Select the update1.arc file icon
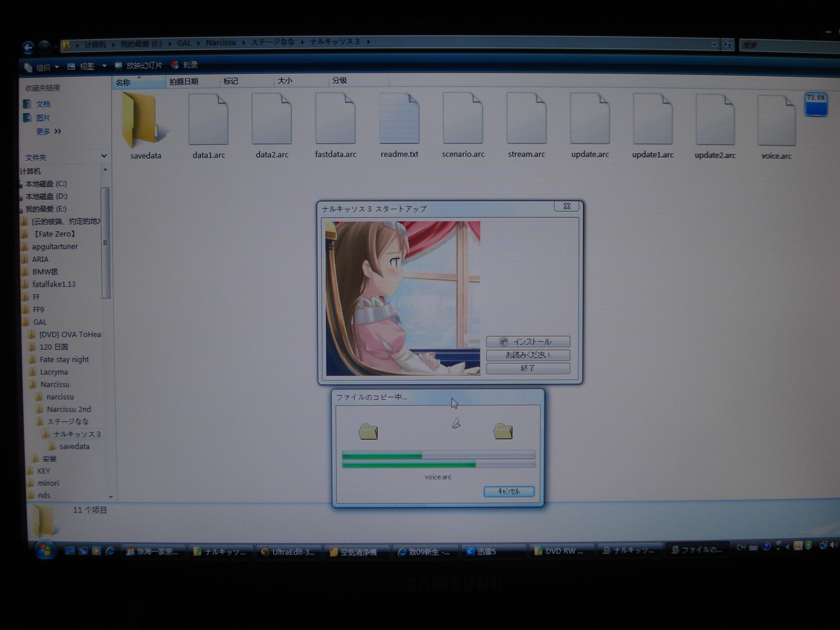The image size is (840, 630). tap(653, 119)
